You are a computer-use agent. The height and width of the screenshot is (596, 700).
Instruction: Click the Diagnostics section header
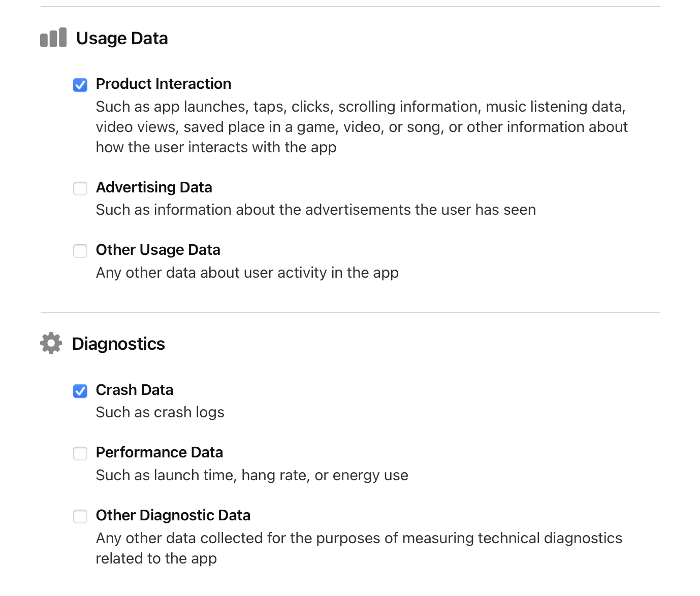[x=118, y=344]
